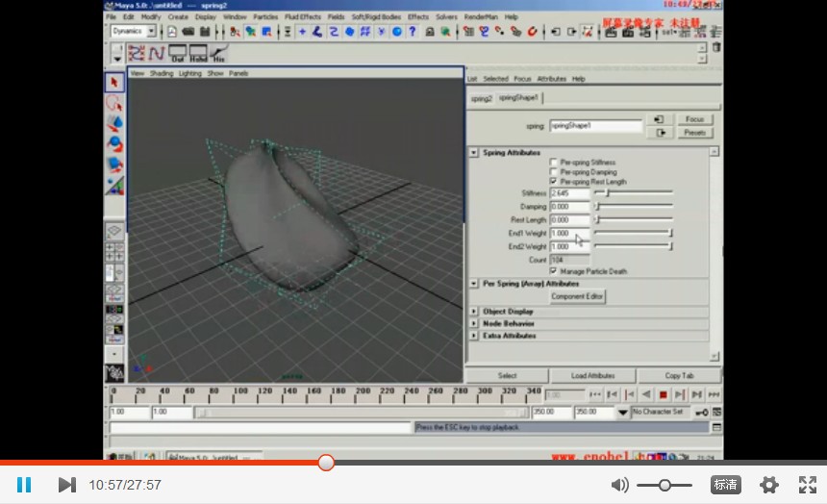Screen dimensions: 827x504
Task: Open the No Character Set dropdown arrow
Action: 623,413
